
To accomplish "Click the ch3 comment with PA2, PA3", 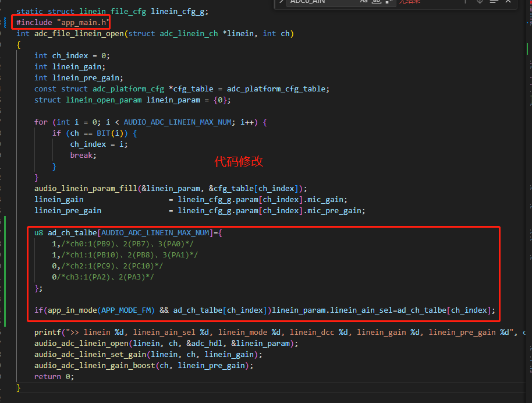I will 105,277.
